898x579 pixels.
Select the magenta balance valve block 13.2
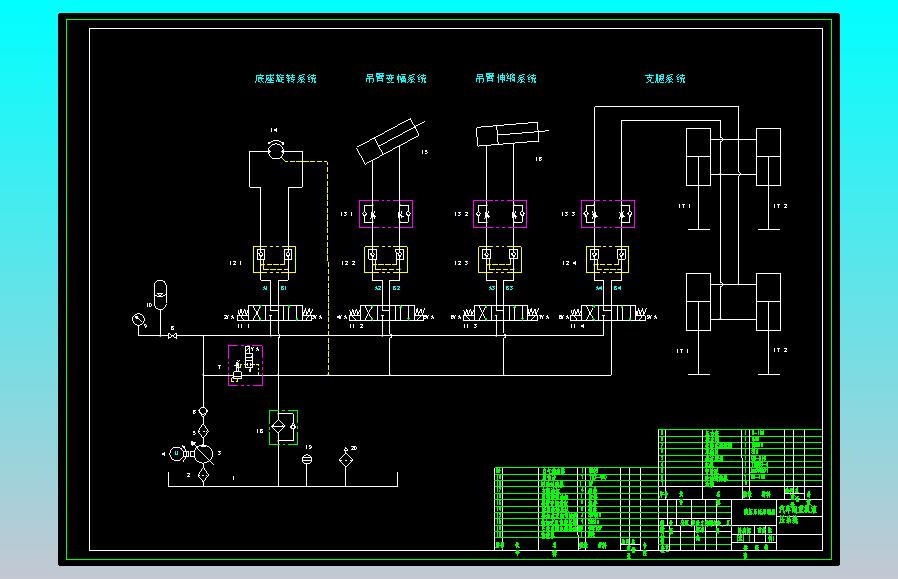[500, 214]
